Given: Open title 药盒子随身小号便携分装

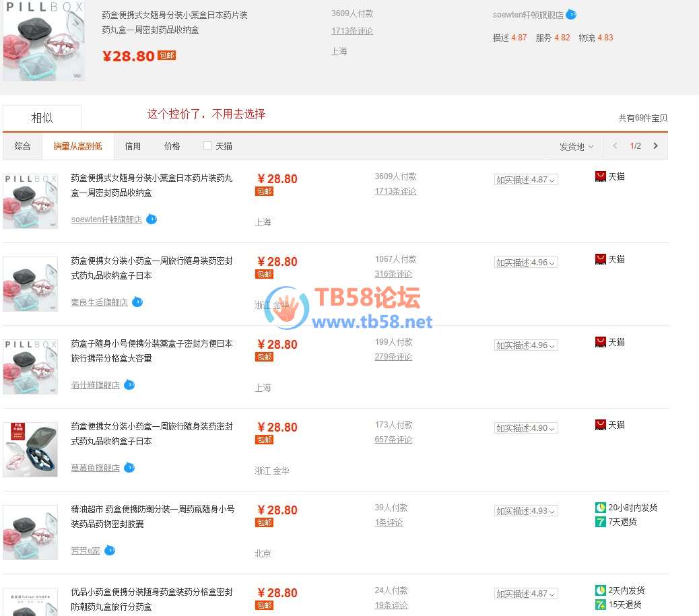Looking at the screenshot, I should coord(152,351).
